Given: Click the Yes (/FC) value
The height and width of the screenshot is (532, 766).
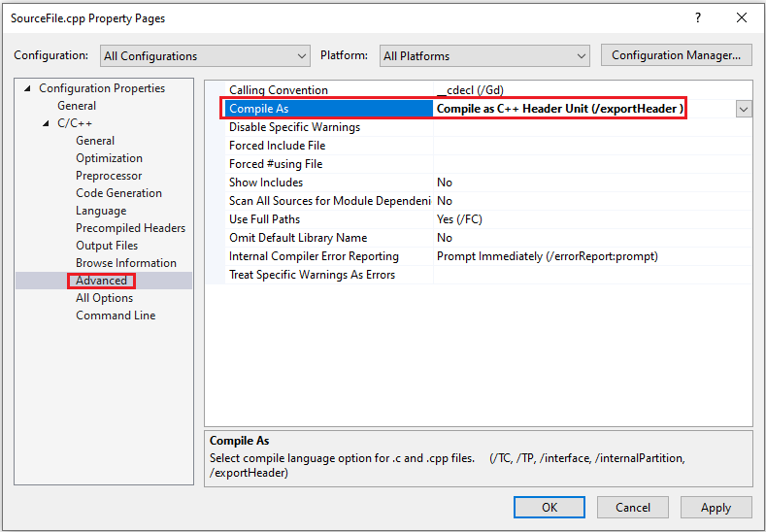Looking at the screenshot, I should coord(459,219).
